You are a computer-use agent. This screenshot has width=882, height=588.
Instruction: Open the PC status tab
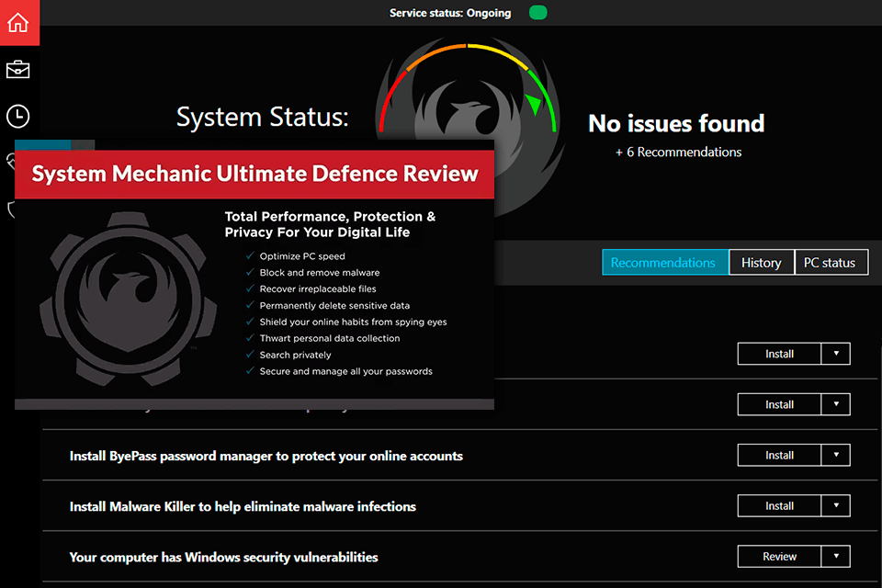(x=831, y=262)
